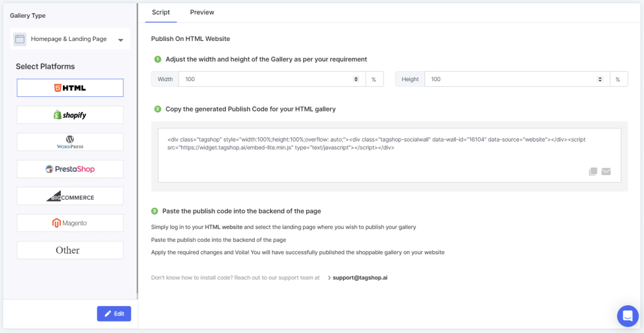Switch to the Preview tab

click(x=202, y=13)
